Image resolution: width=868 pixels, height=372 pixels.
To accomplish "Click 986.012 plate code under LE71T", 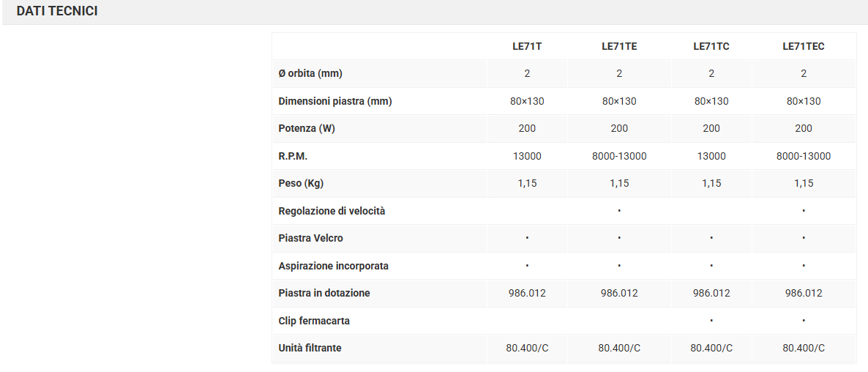I will 527,293.
